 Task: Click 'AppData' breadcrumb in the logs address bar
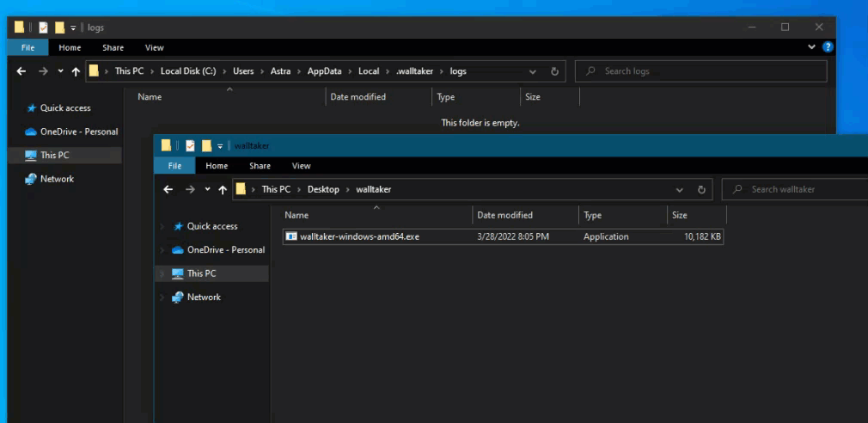(324, 70)
